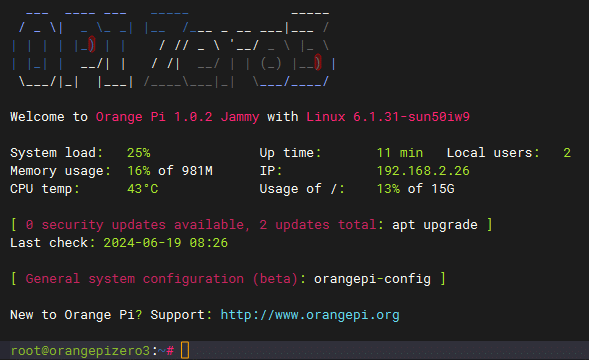
Task: Click the 'General system configuration (beta)' text
Action: point(162,279)
